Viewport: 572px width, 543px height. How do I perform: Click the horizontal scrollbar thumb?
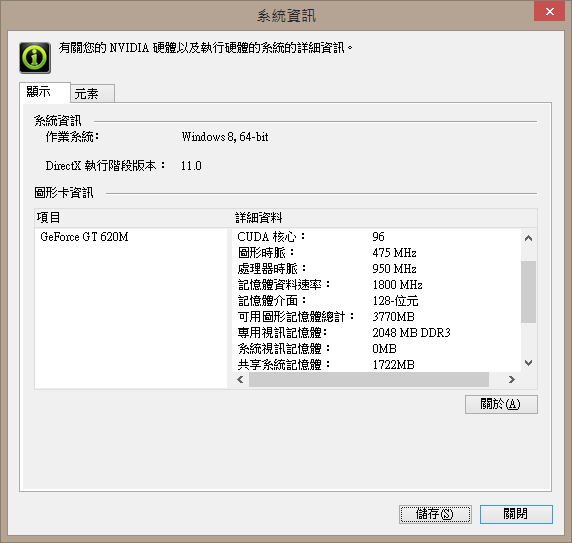(x=369, y=380)
